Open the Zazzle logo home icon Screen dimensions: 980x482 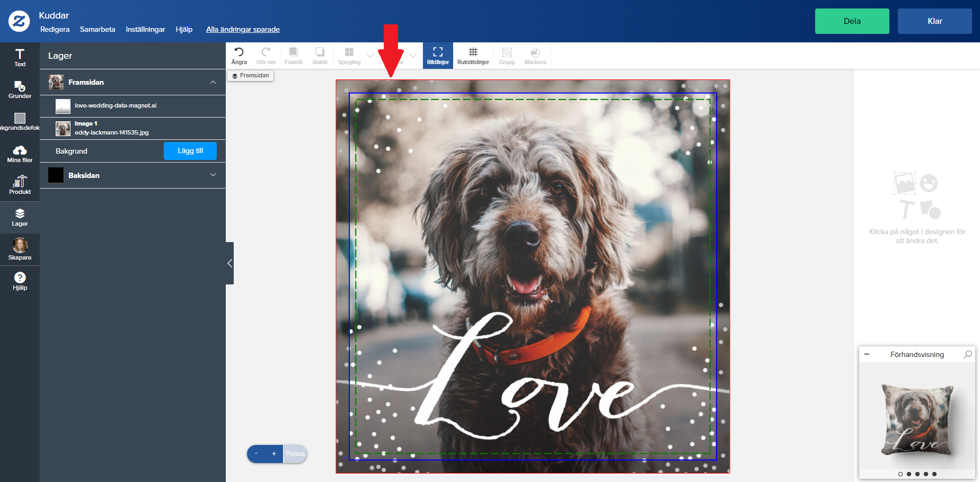click(19, 21)
